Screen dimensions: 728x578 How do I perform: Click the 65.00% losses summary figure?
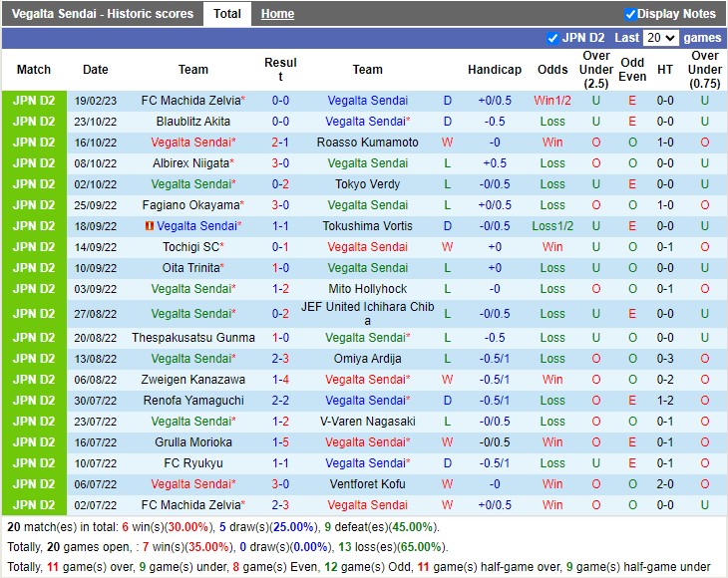pyautogui.click(x=421, y=547)
